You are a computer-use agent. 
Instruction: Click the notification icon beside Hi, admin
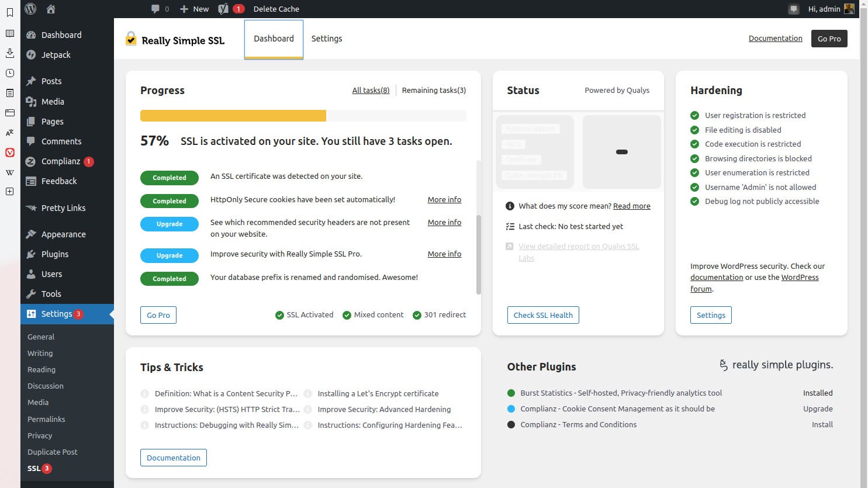[x=793, y=9]
